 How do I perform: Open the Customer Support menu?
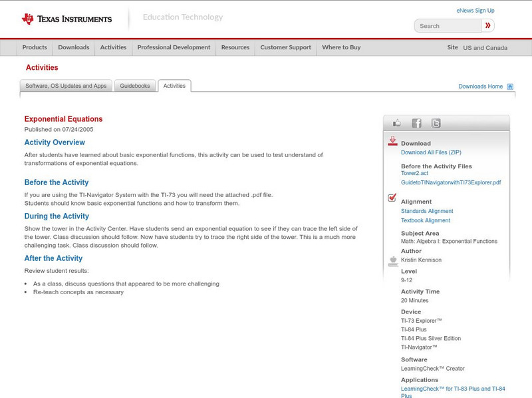[286, 47]
